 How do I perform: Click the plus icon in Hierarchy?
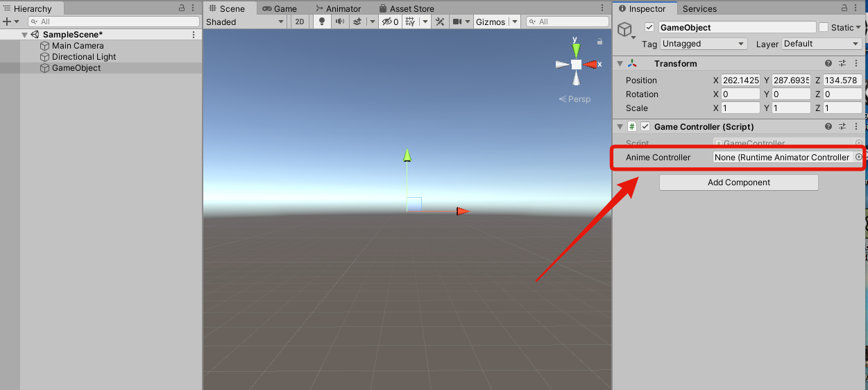tap(7, 22)
